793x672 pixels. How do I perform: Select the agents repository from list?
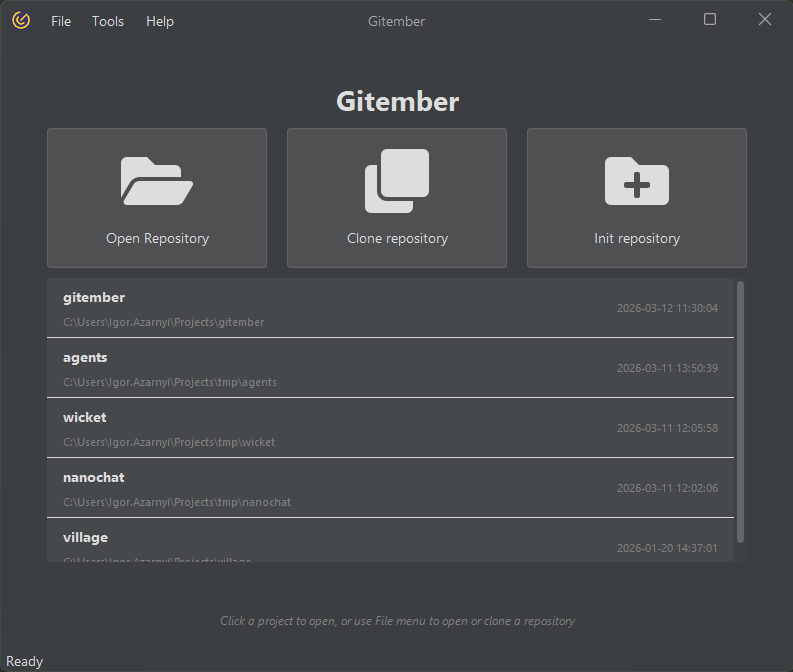coord(85,358)
